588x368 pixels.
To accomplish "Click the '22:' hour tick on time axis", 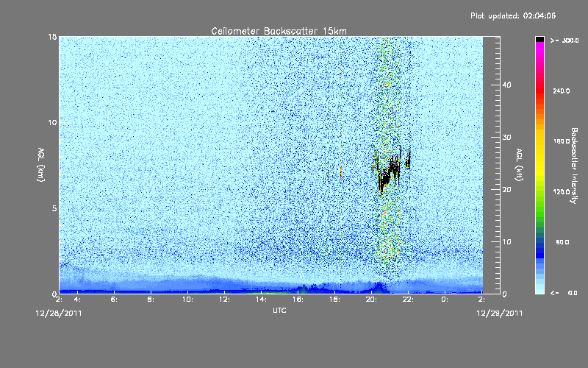I will (x=408, y=300).
